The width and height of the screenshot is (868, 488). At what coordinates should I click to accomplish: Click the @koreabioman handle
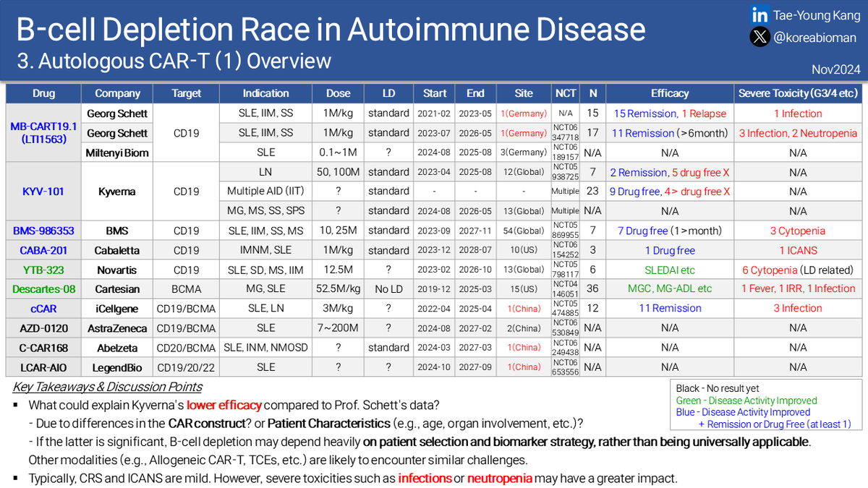coord(814,38)
